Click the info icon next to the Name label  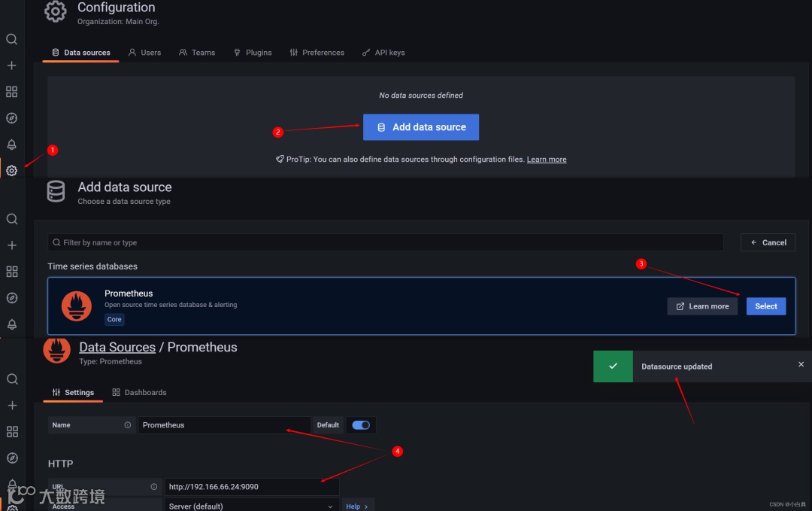[x=127, y=425]
